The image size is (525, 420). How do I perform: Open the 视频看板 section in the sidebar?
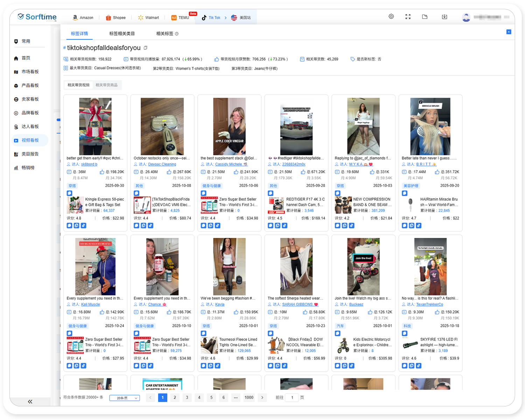(x=29, y=140)
